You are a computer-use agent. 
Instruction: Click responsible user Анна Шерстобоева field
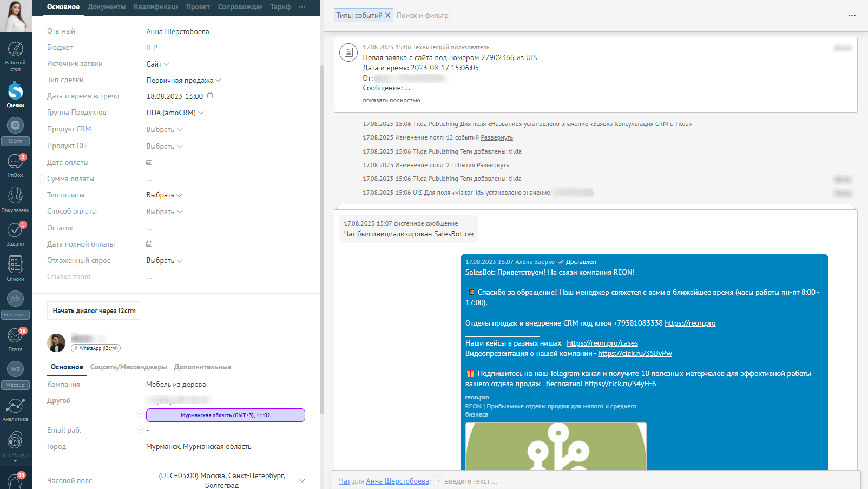pos(177,31)
